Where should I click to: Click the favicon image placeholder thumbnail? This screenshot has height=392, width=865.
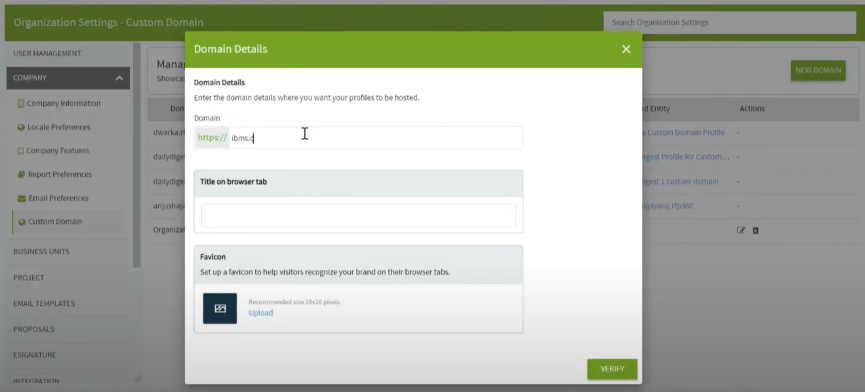point(220,308)
